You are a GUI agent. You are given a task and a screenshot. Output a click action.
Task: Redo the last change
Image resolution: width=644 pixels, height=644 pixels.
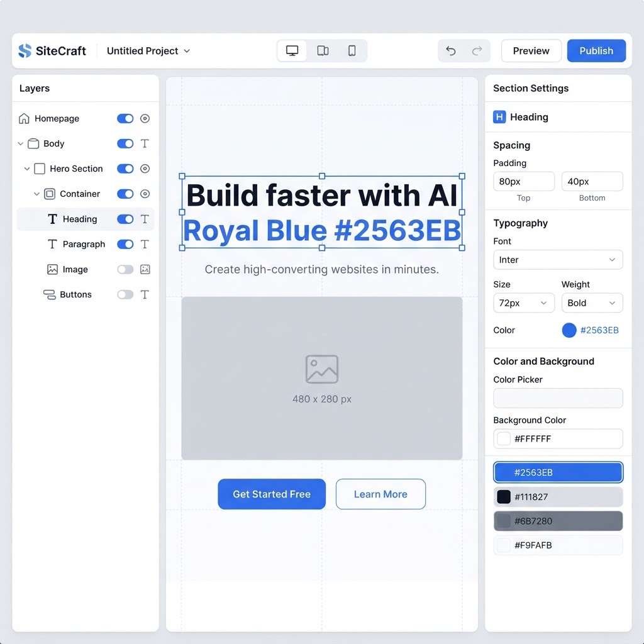click(477, 50)
